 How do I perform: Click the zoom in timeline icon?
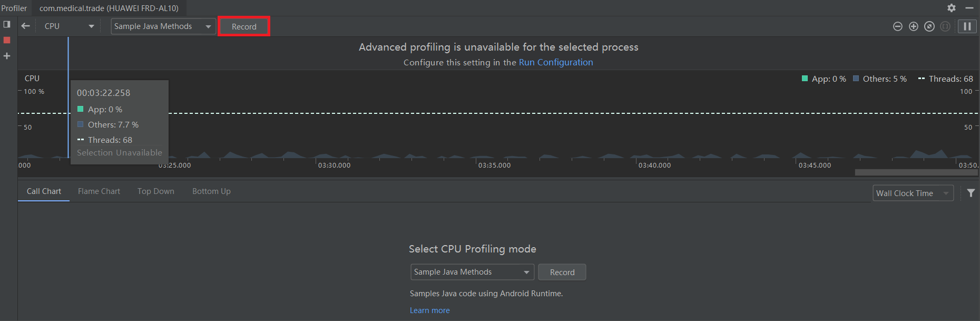[914, 26]
